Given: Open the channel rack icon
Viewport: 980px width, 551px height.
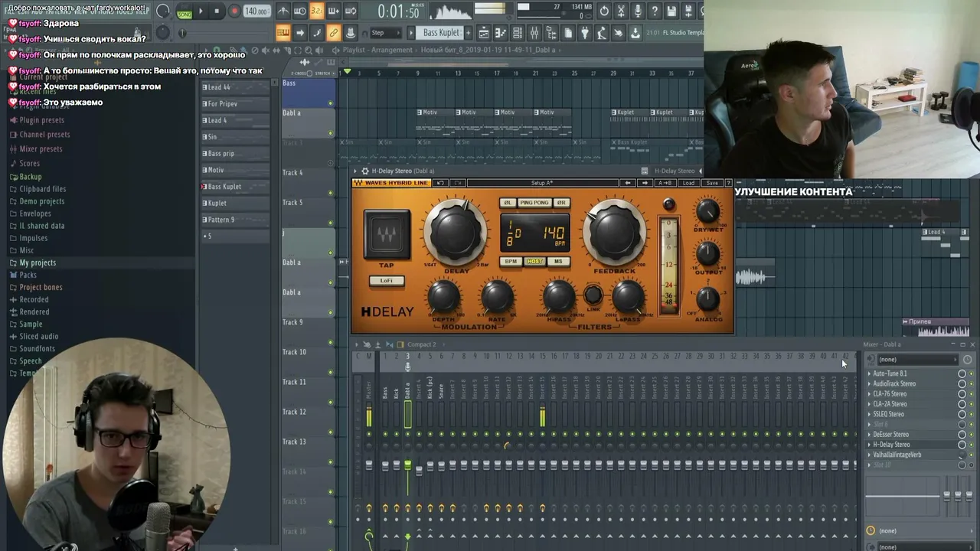Looking at the screenshot, I should (x=518, y=33).
